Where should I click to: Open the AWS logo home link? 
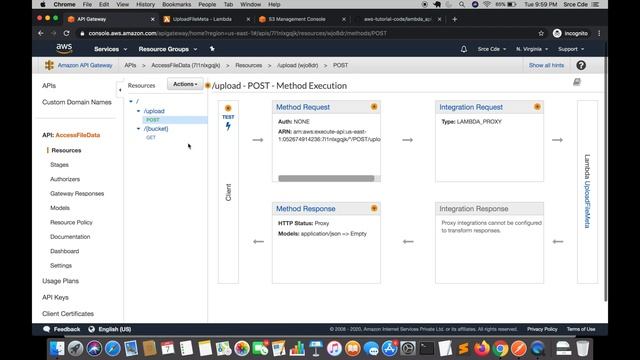pos(64,49)
